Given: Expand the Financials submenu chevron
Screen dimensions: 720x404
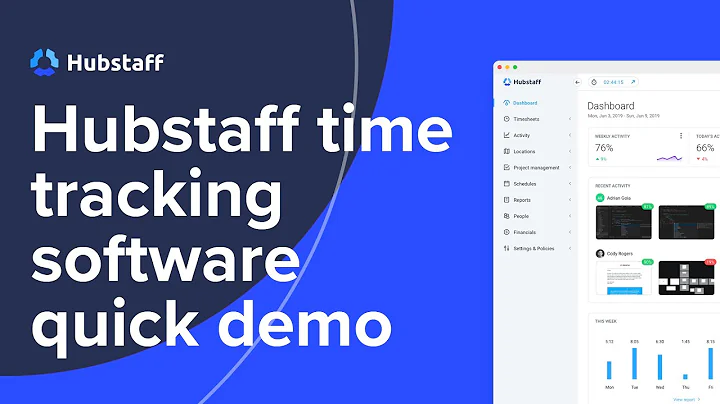Looking at the screenshot, I should click(570, 232).
